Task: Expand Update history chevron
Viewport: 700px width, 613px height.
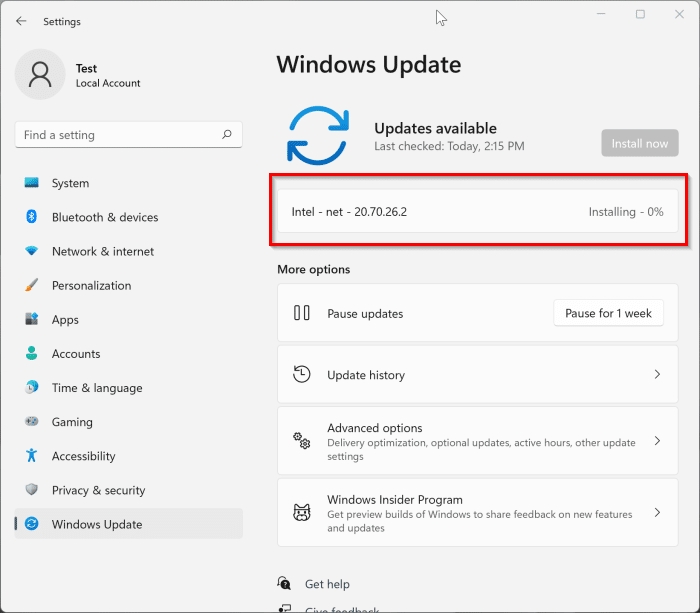Action: pos(657,374)
